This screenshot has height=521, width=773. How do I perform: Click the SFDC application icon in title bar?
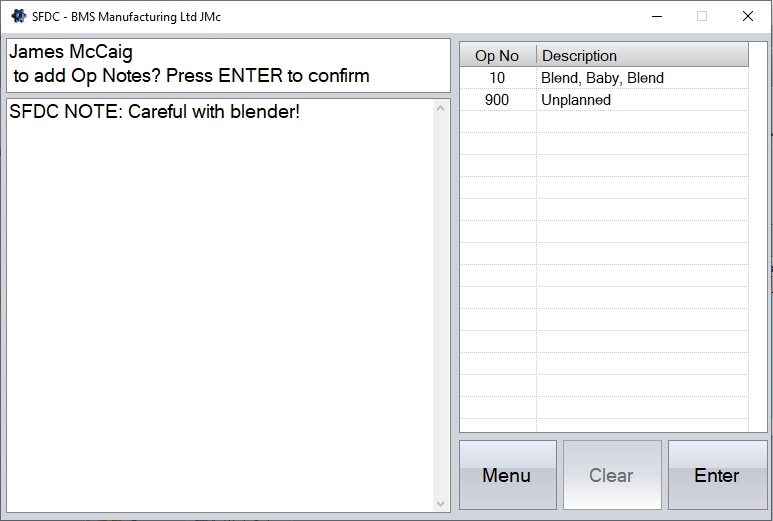tap(18, 16)
